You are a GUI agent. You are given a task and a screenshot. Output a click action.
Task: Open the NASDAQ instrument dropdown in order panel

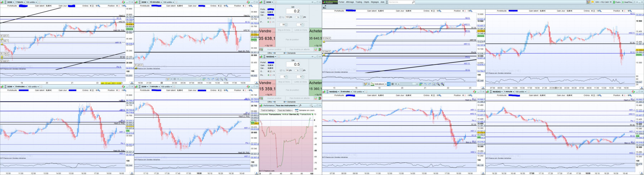[x=271, y=57]
